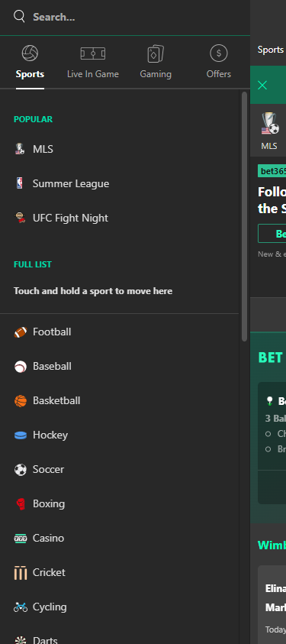This screenshot has height=644, width=286.
Task: Click the Baseball icon
Action: [21, 367]
